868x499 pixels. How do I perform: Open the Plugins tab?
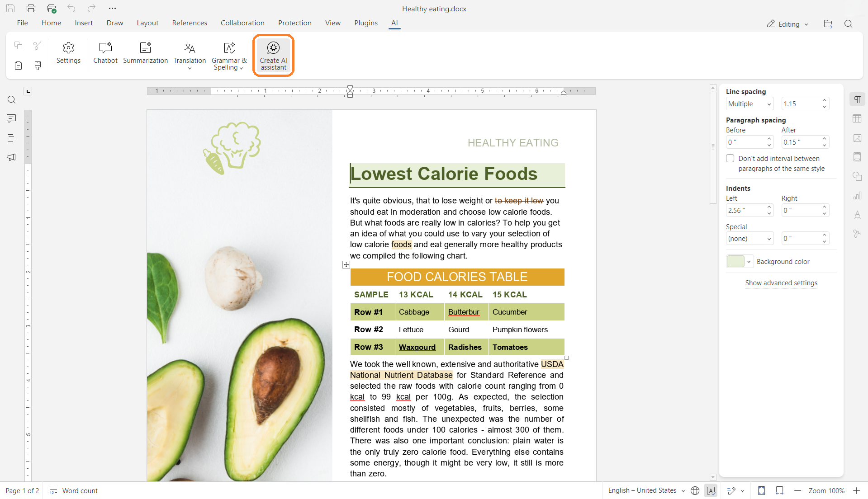click(x=365, y=23)
